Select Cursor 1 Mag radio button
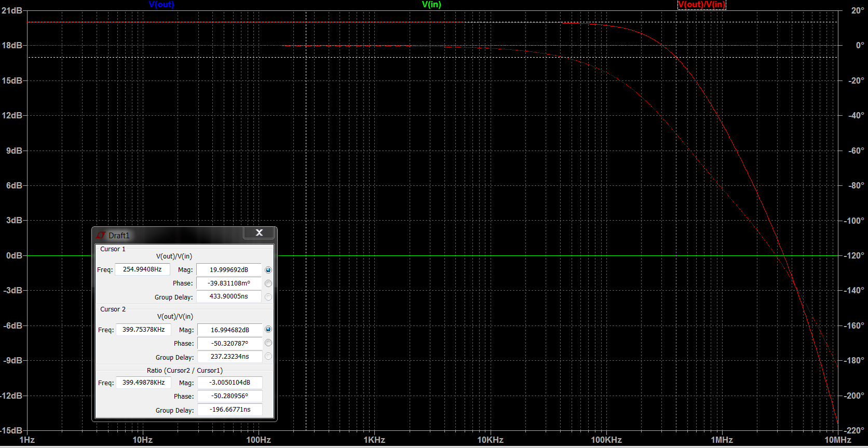The height and width of the screenshot is (448, 868). (x=268, y=270)
